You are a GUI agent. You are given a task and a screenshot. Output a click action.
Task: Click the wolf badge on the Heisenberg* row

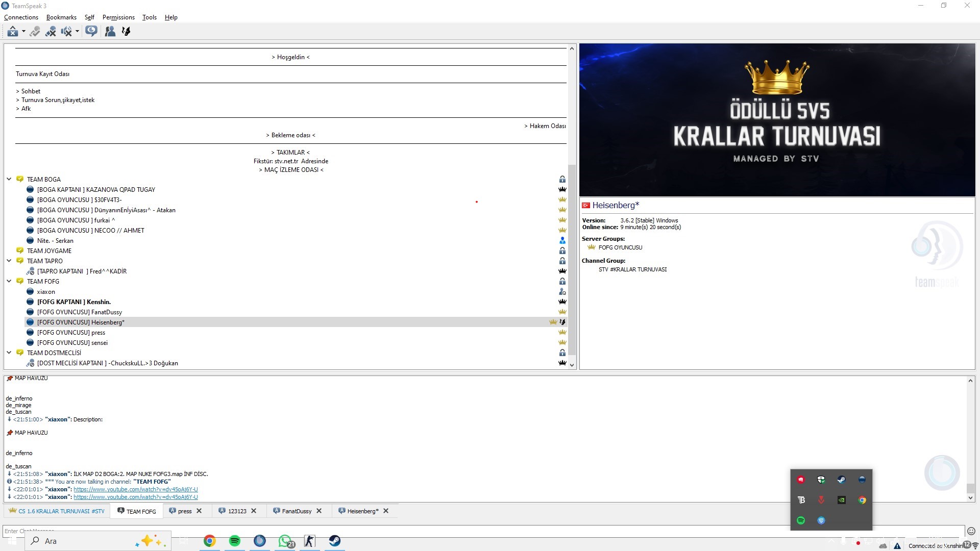(562, 322)
